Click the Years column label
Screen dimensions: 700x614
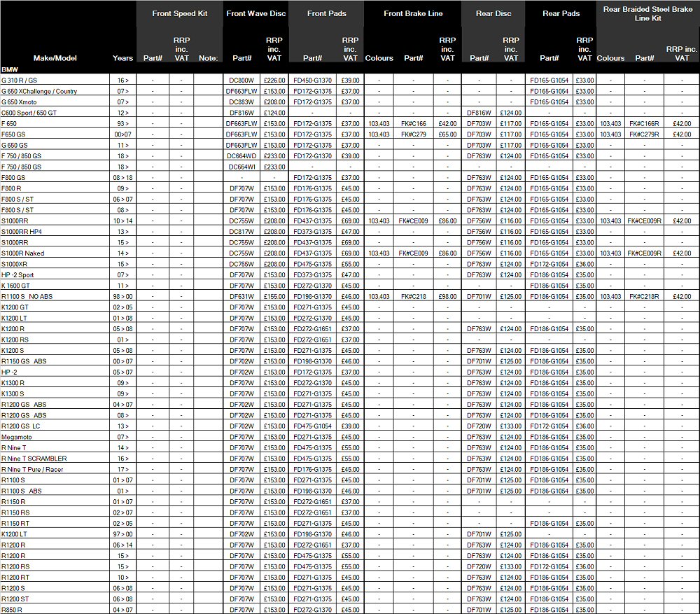[122, 58]
